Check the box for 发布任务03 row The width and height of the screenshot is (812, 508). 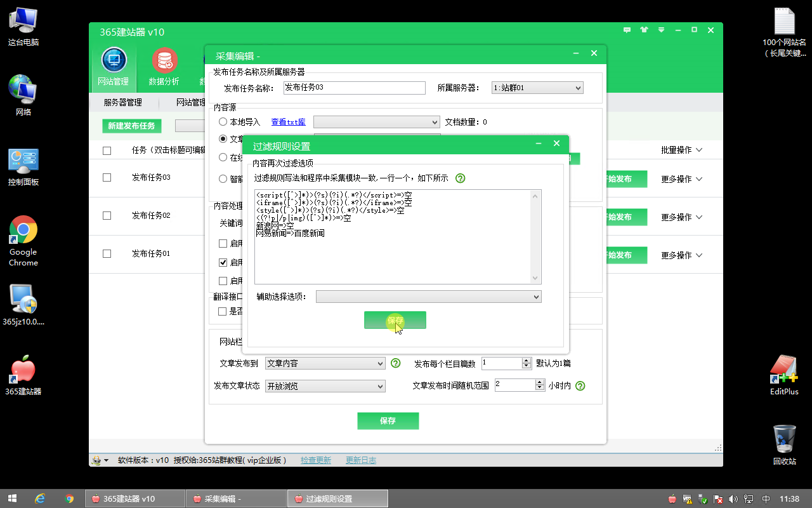[x=107, y=178]
